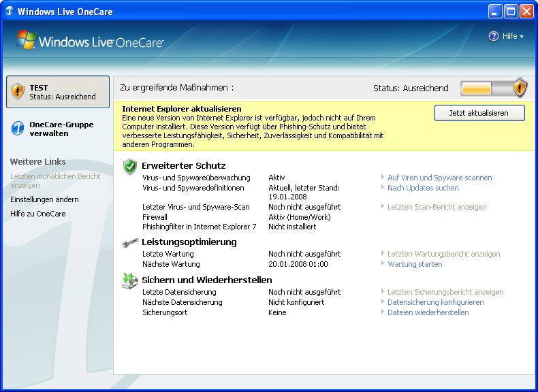The height and width of the screenshot is (392, 538).
Task: Click arrow bullet before Auf Viren und Spyware scannen
Action: 383,178
